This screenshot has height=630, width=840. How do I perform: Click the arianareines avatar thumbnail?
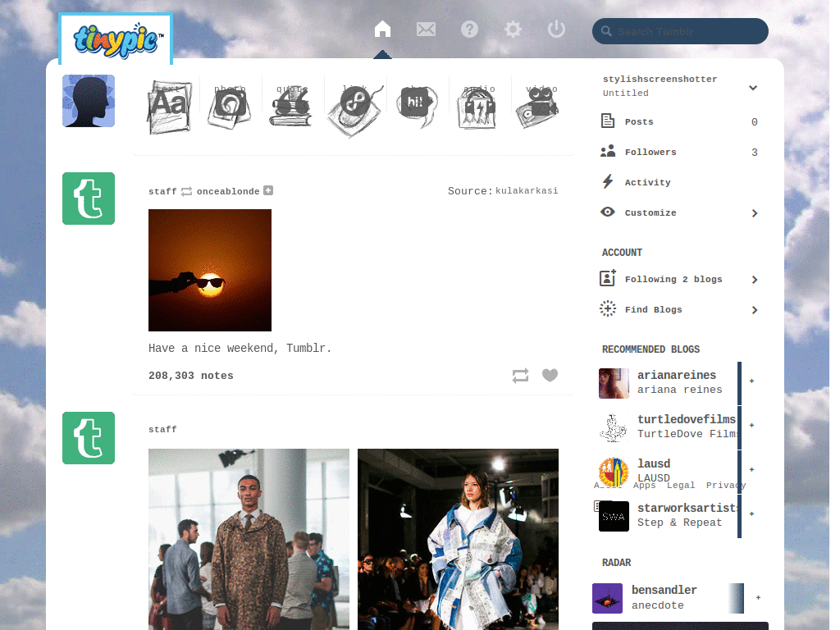click(614, 383)
